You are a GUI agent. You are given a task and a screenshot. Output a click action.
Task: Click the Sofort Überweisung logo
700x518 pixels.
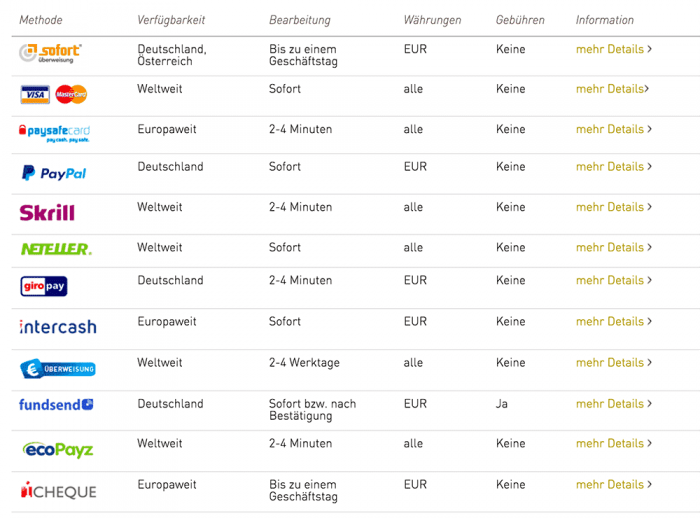50,53
